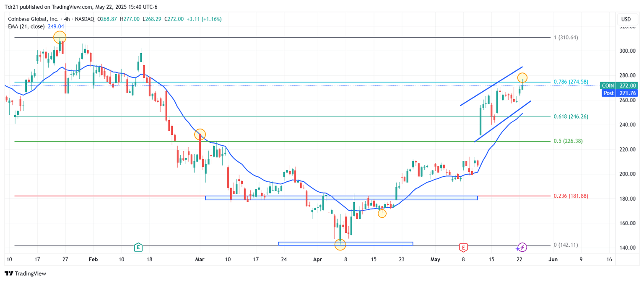
Task: Click the orange circle at the April low
Action: [x=340, y=245]
